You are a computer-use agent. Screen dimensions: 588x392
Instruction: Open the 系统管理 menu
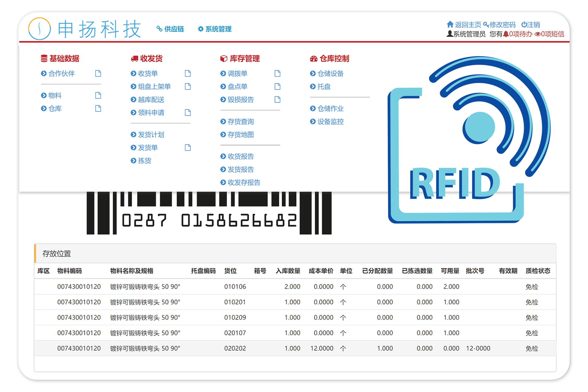coord(214,29)
